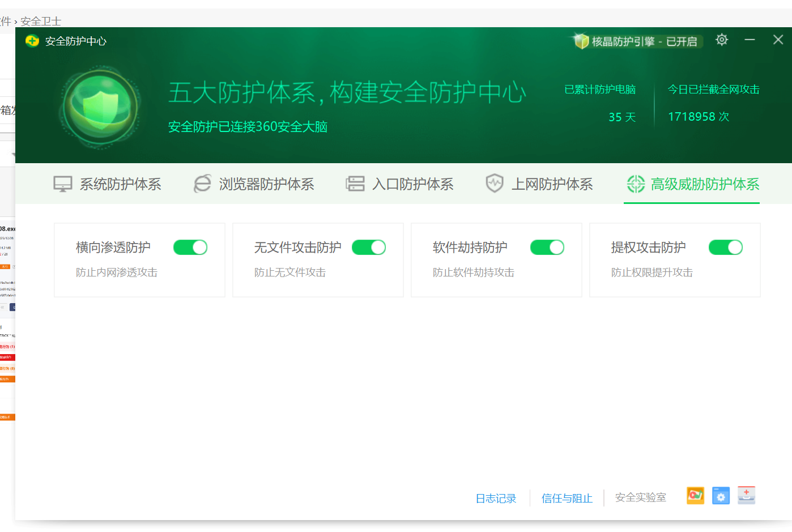Open settings gear in title bar

pyautogui.click(x=722, y=40)
